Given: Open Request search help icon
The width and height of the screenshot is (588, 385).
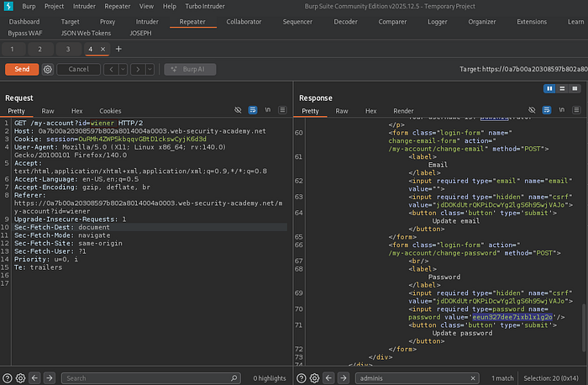Looking at the screenshot, I should [x=7, y=378].
